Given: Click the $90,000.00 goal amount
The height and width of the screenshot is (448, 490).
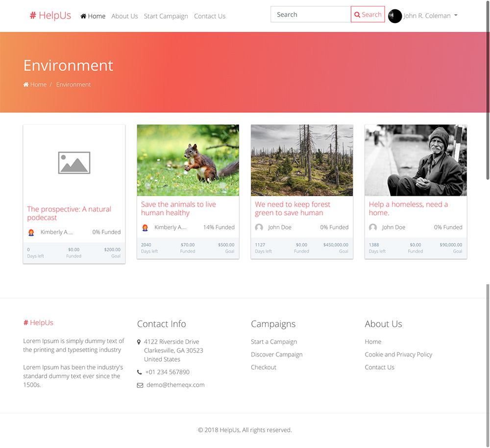Looking at the screenshot, I should coord(451,245).
